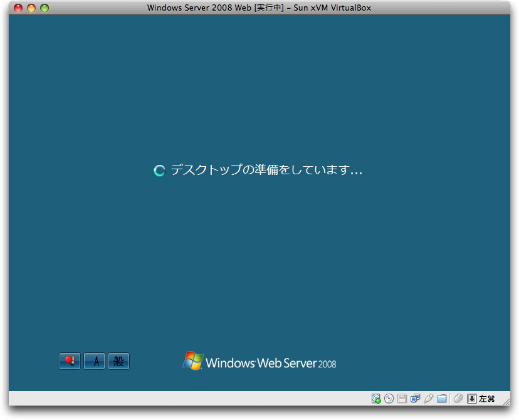Screen dimensions: 519x420
Task: Close the VirtualBox window with red button
Action: pyautogui.click(x=18, y=8)
